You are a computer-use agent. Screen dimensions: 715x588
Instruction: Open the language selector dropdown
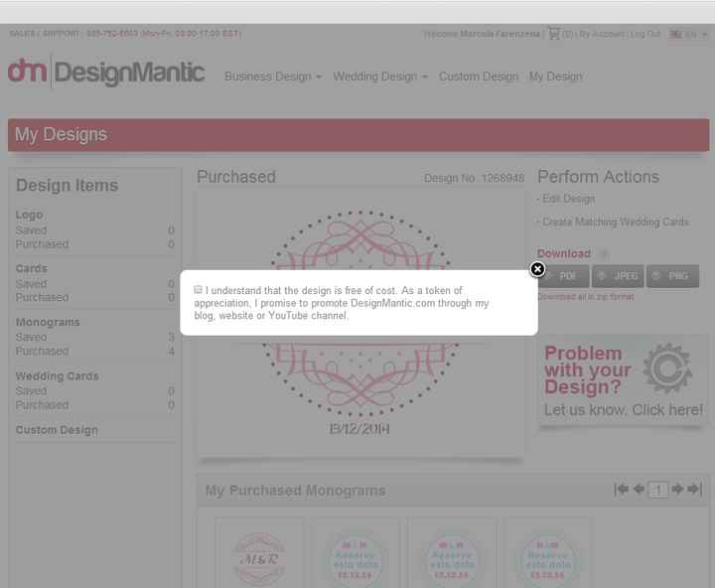point(688,34)
